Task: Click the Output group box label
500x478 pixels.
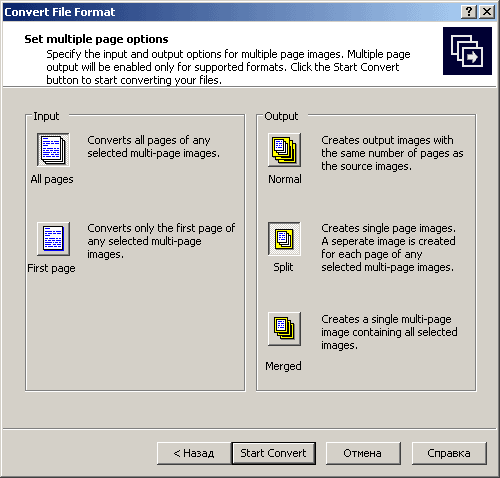Action: pos(281,116)
